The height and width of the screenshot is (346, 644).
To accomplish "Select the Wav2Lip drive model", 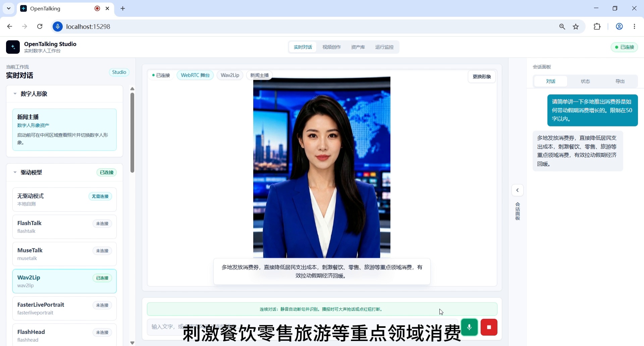I will [64, 281].
